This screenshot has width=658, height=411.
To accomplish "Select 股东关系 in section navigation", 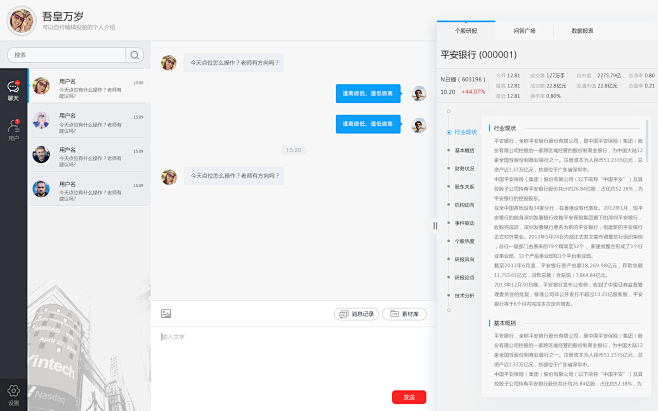I will (x=465, y=186).
